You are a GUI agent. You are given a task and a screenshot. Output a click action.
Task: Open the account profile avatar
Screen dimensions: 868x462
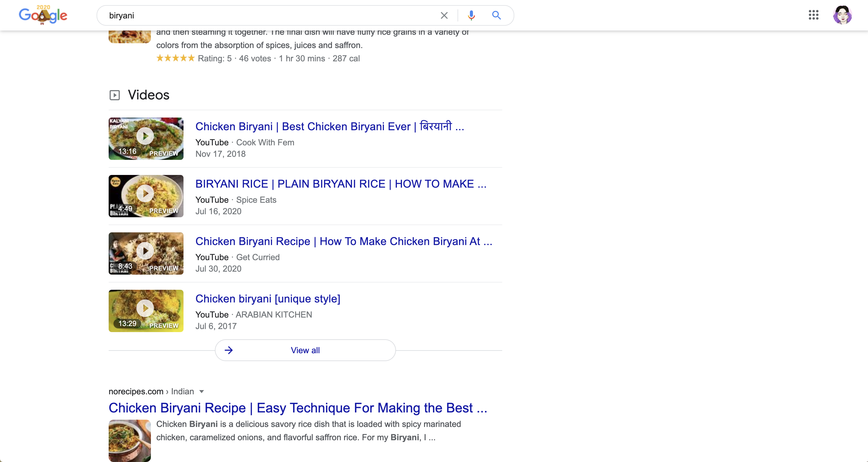842,15
